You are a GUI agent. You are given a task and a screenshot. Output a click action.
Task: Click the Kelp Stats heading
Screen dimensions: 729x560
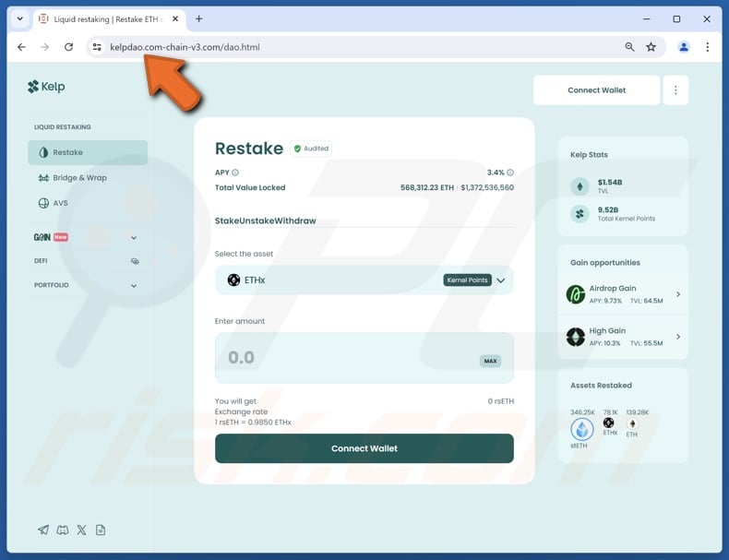click(589, 155)
